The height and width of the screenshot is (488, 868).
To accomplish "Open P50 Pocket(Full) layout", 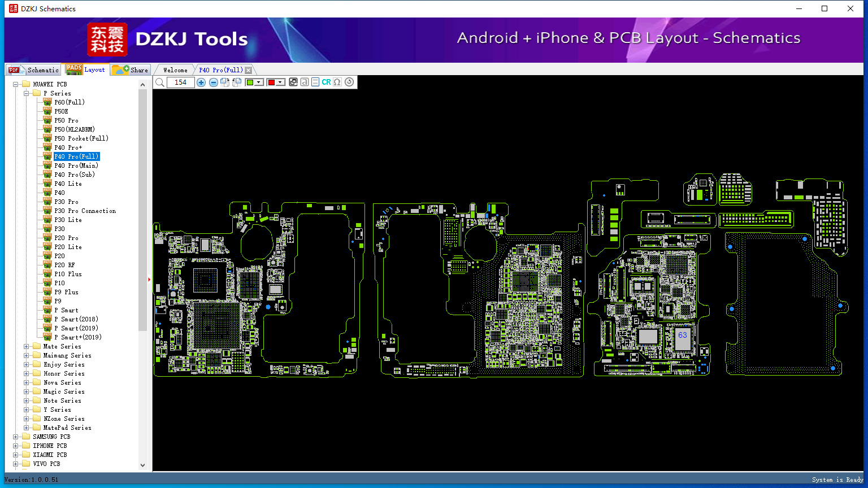I will coord(81,138).
